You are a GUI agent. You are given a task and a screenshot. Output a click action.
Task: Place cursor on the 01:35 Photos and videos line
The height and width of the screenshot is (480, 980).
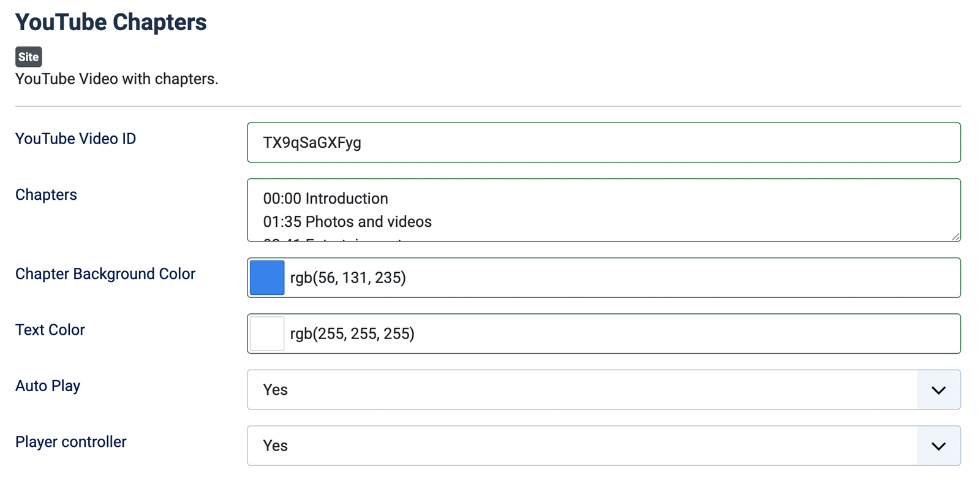347,222
